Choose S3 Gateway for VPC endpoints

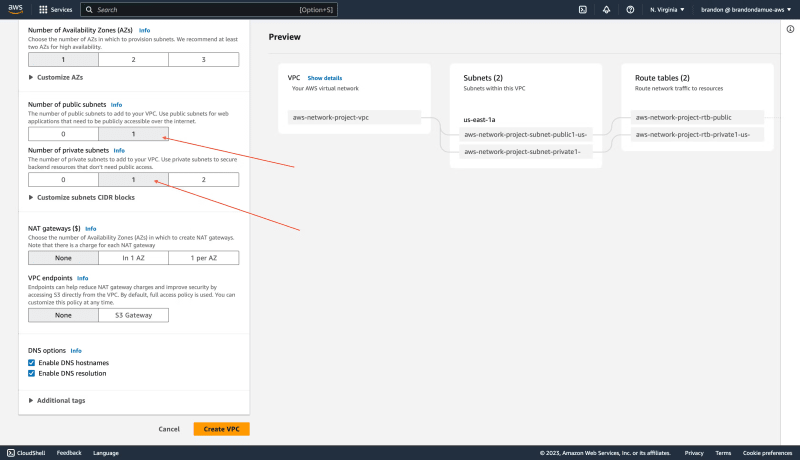pos(133,315)
